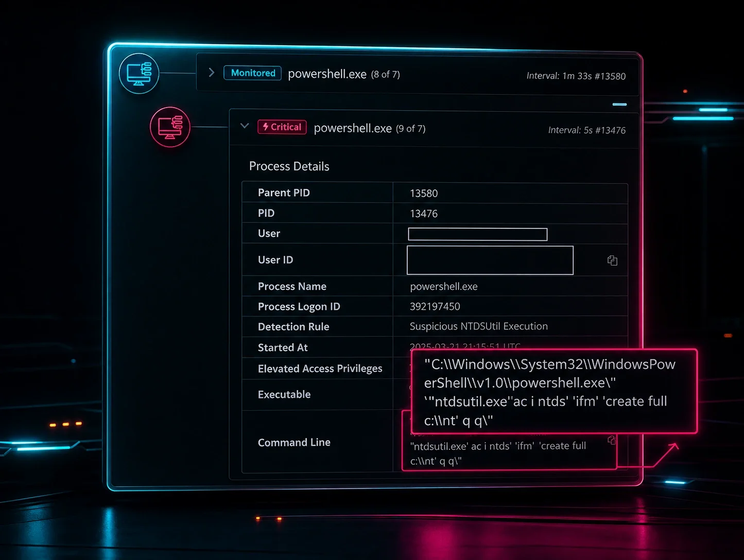Screen dimensions: 744x560
Task: Select "Suspicious NTDSUtil Execution" rule value
Action: (479, 326)
